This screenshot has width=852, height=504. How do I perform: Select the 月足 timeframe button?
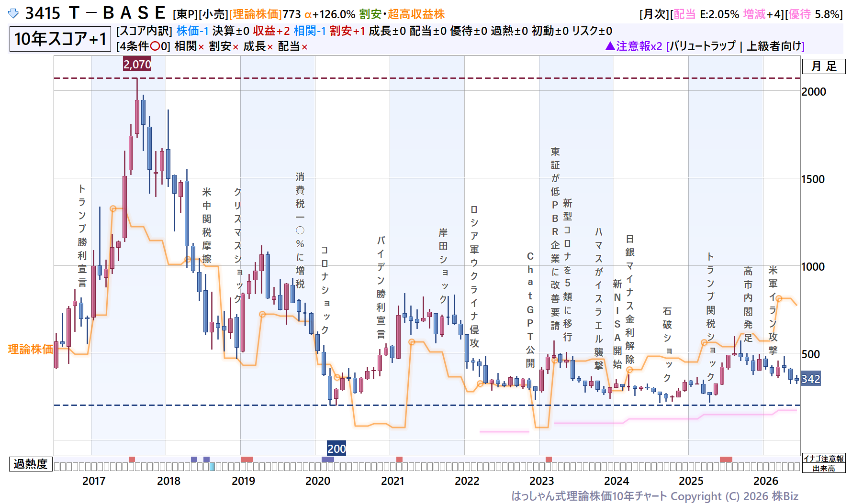click(824, 66)
